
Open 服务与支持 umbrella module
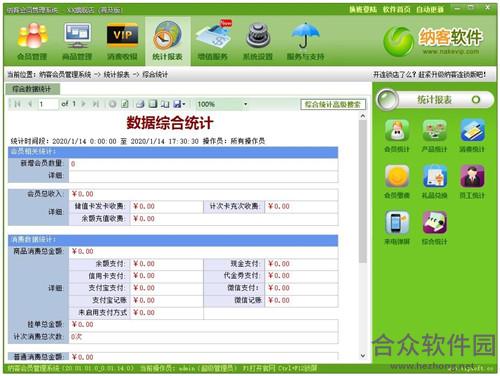tap(305, 41)
